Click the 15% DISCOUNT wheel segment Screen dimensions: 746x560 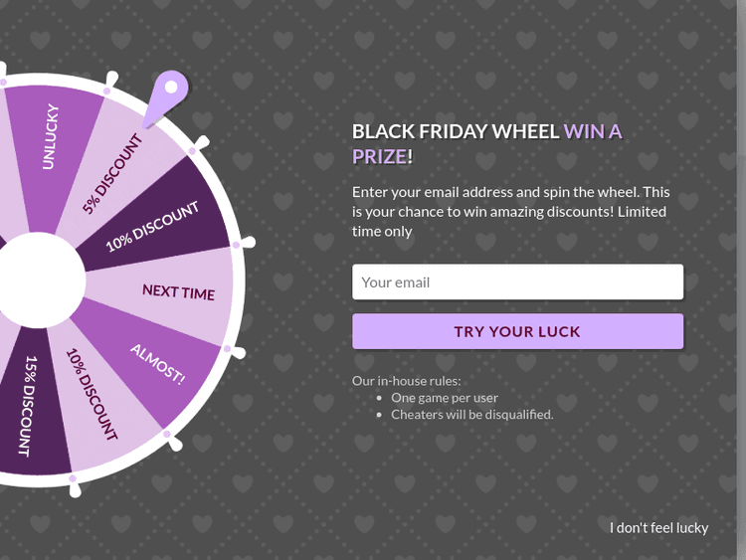pos(30,406)
